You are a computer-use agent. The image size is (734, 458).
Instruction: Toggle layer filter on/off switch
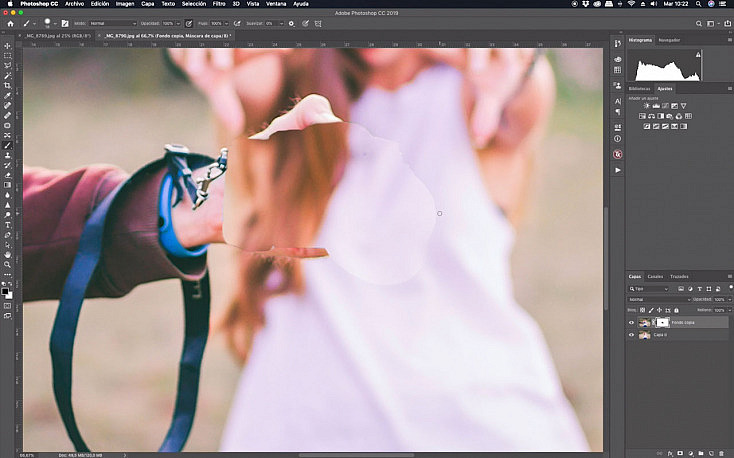coord(731,287)
